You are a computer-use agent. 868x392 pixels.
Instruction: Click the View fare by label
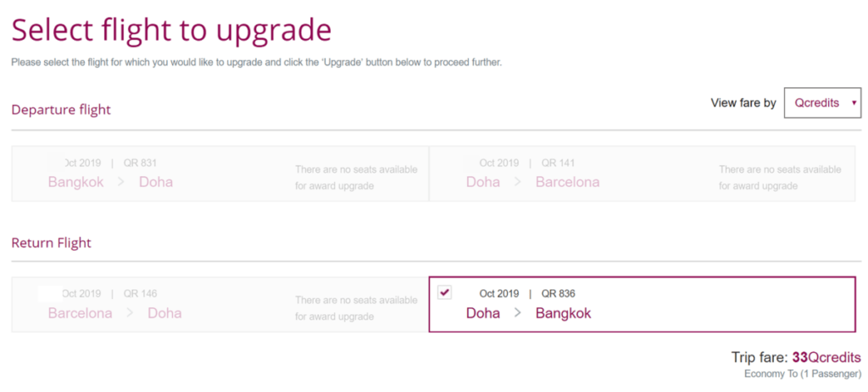(x=743, y=102)
